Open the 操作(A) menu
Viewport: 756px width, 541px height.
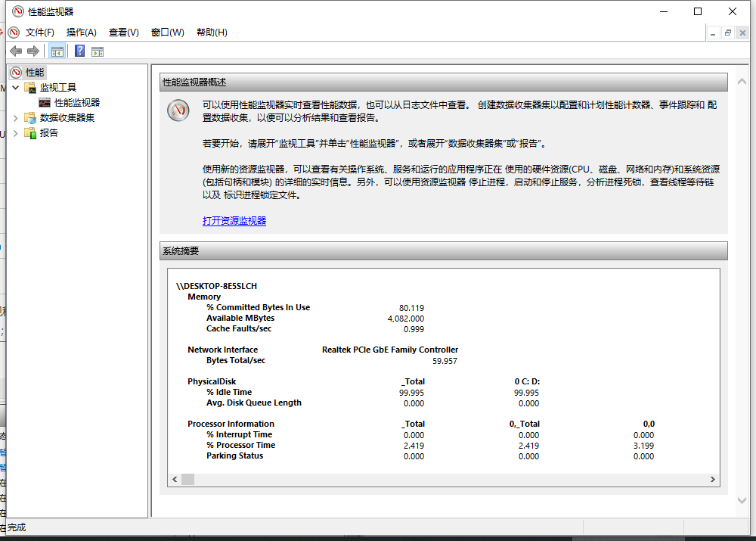[x=80, y=32]
